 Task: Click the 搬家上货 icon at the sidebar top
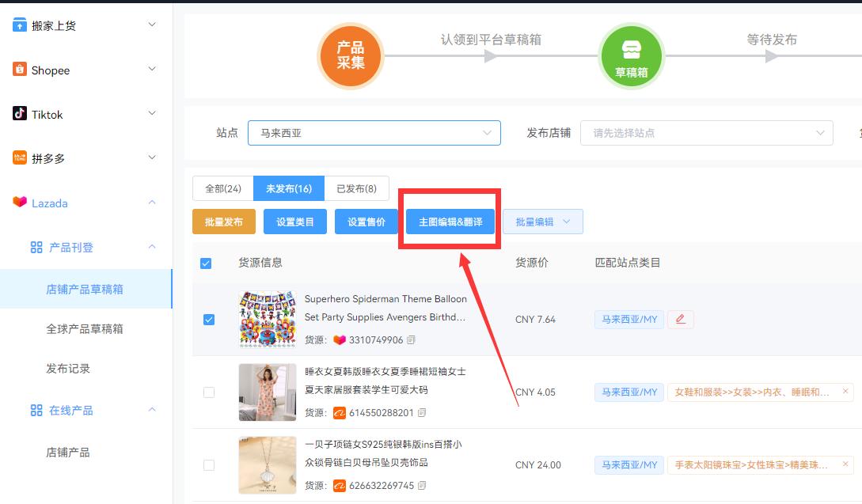coord(19,24)
